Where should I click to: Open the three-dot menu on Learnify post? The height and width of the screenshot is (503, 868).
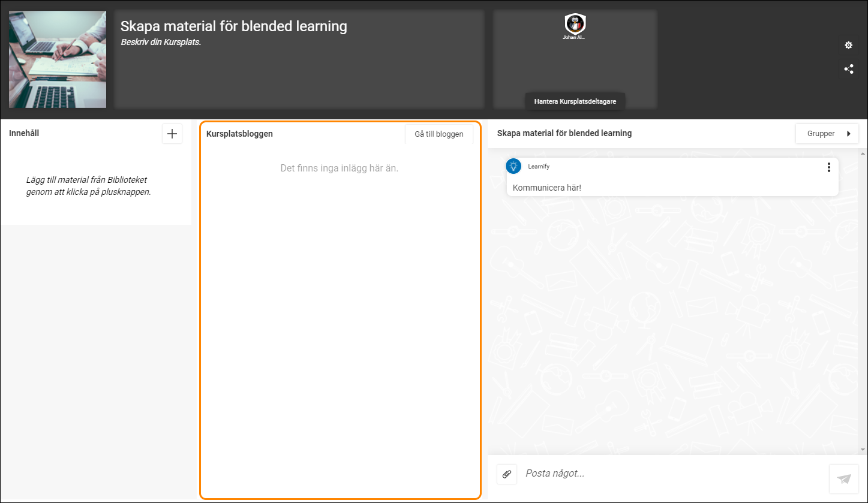828,167
